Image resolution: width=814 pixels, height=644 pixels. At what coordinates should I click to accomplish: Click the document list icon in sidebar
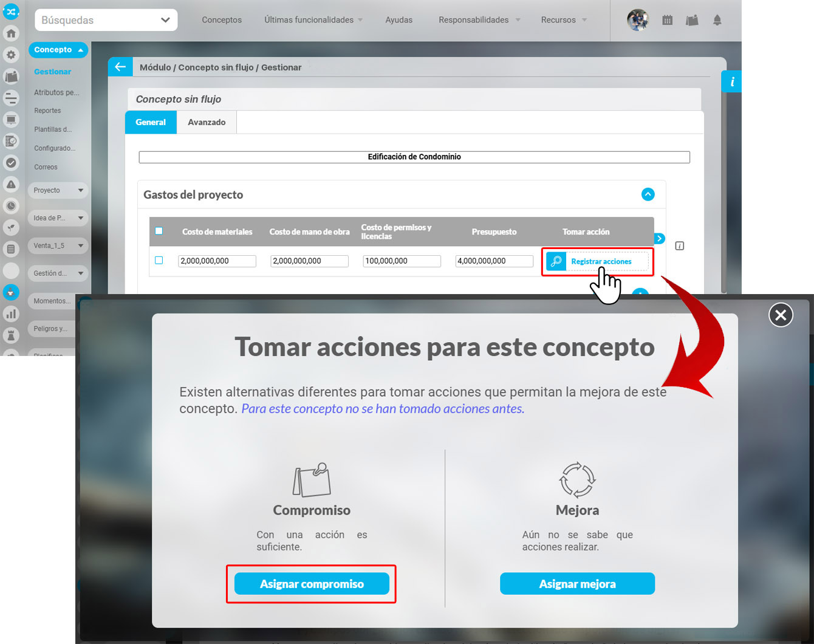coord(11,249)
